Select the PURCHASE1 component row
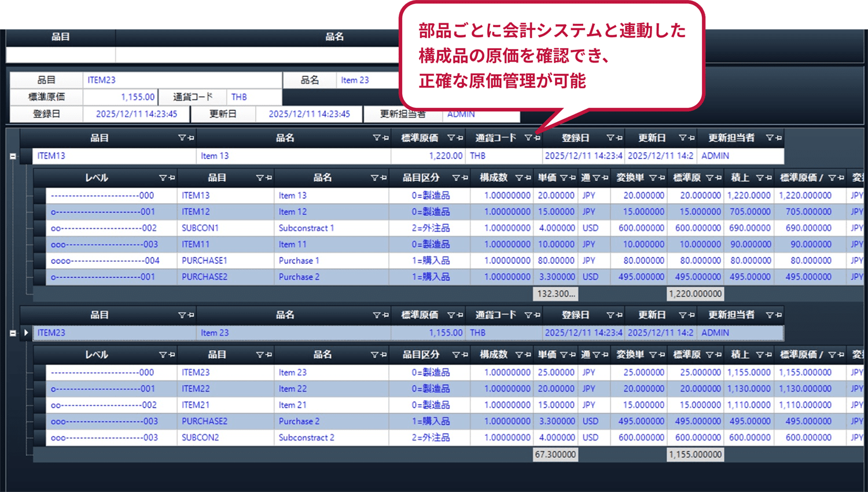Image resolution: width=868 pixels, height=492 pixels. [204, 260]
